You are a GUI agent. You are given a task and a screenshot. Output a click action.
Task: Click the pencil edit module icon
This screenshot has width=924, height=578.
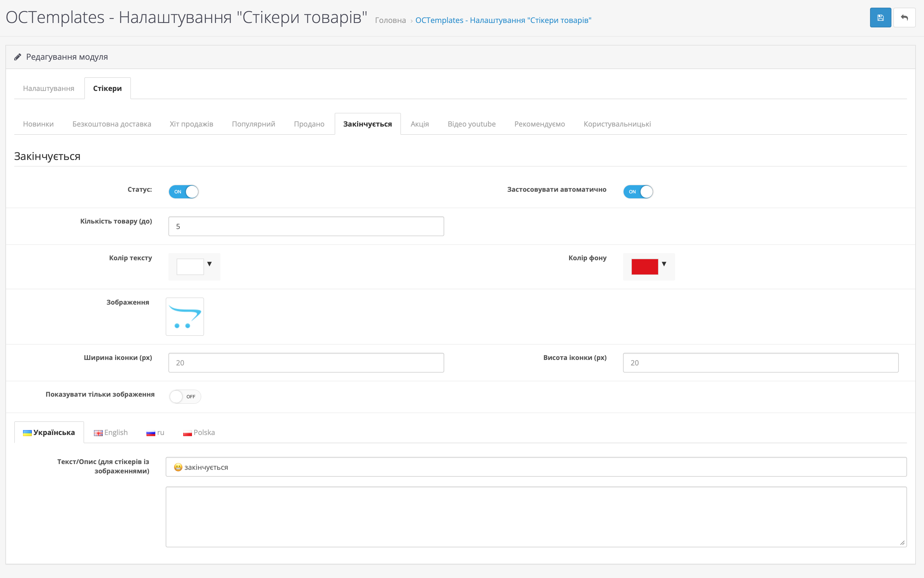(18, 57)
